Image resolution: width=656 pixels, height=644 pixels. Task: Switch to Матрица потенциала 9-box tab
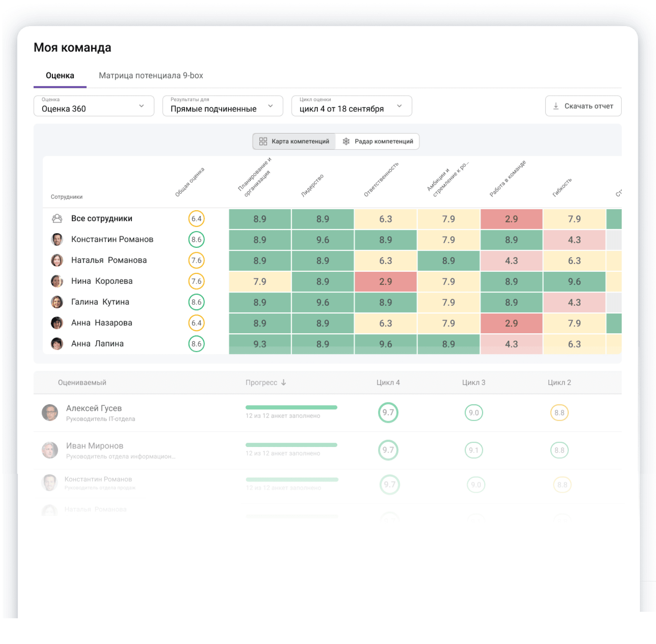pyautogui.click(x=151, y=76)
